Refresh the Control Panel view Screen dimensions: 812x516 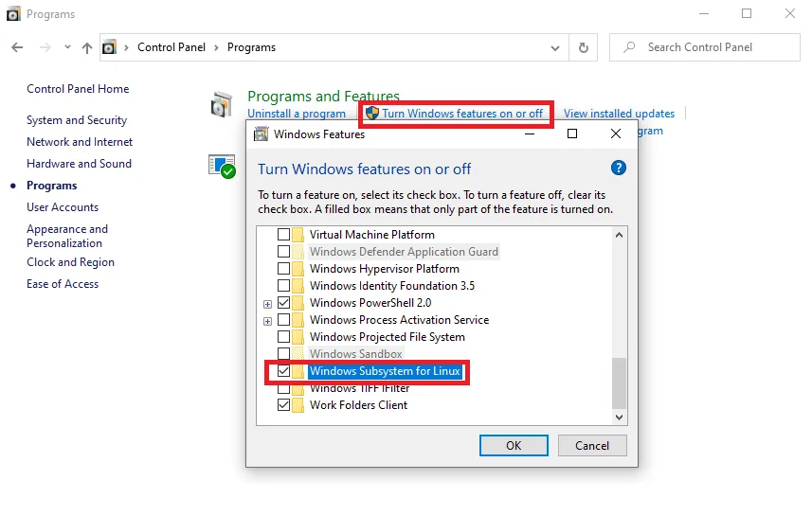tap(584, 47)
